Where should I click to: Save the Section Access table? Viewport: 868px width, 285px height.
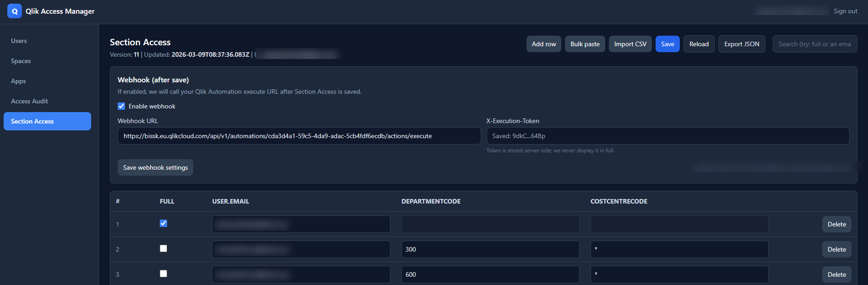(x=667, y=44)
